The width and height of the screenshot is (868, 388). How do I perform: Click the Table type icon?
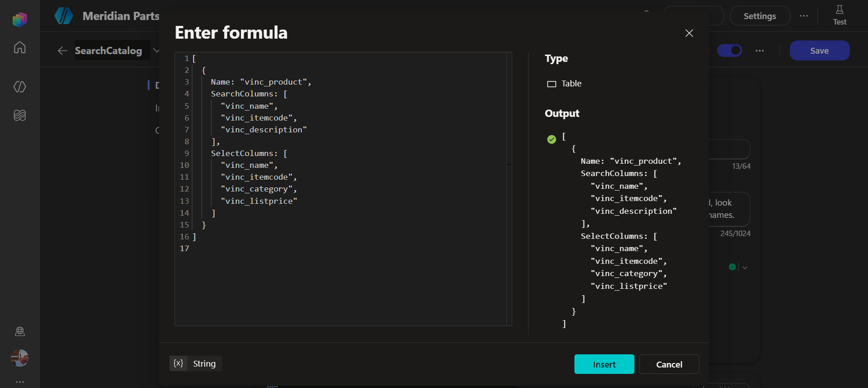(x=552, y=84)
